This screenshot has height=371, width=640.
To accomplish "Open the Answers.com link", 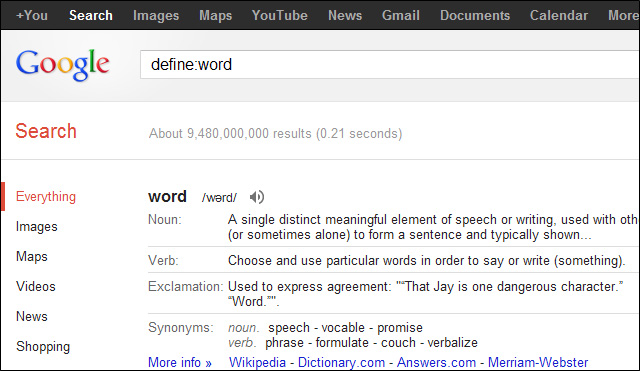I will point(436,362).
